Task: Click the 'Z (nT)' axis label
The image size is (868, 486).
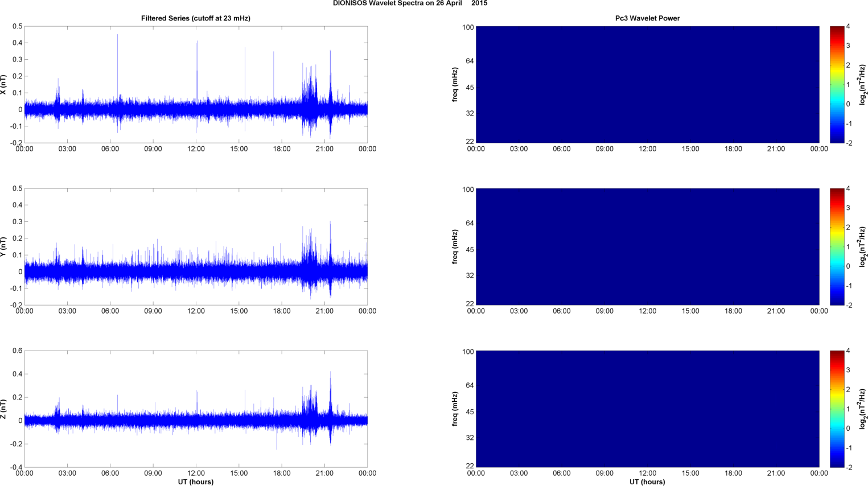Action: click(x=4, y=409)
